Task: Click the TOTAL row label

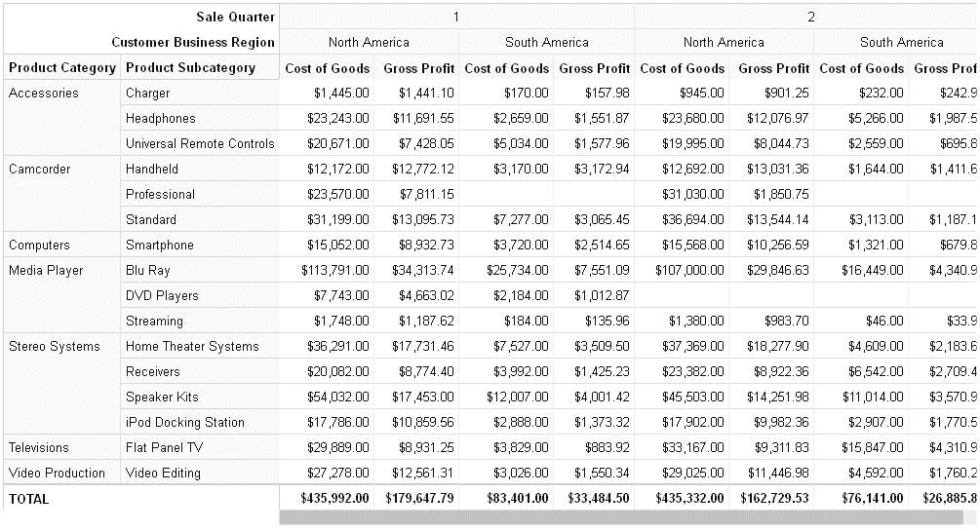Action: pyautogui.click(x=28, y=499)
